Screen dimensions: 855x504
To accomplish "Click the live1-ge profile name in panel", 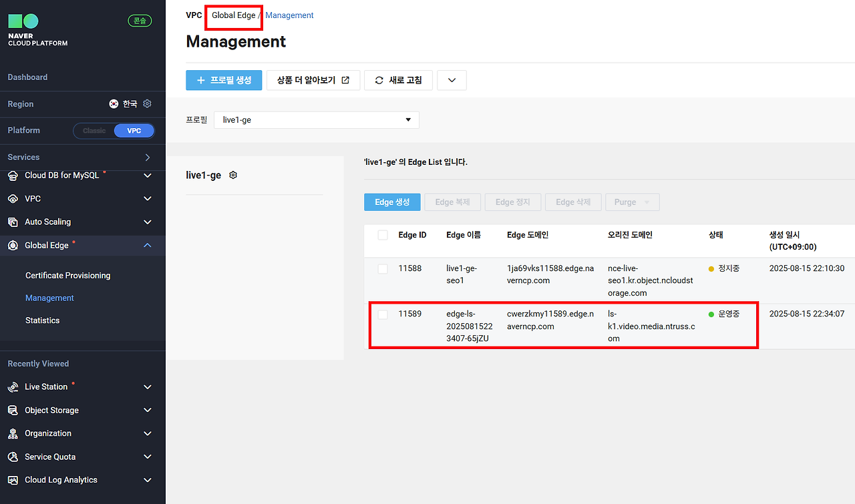I will (204, 176).
